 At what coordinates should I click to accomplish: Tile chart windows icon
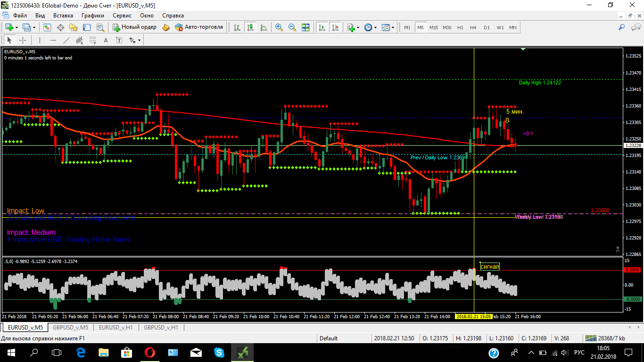pos(305,27)
